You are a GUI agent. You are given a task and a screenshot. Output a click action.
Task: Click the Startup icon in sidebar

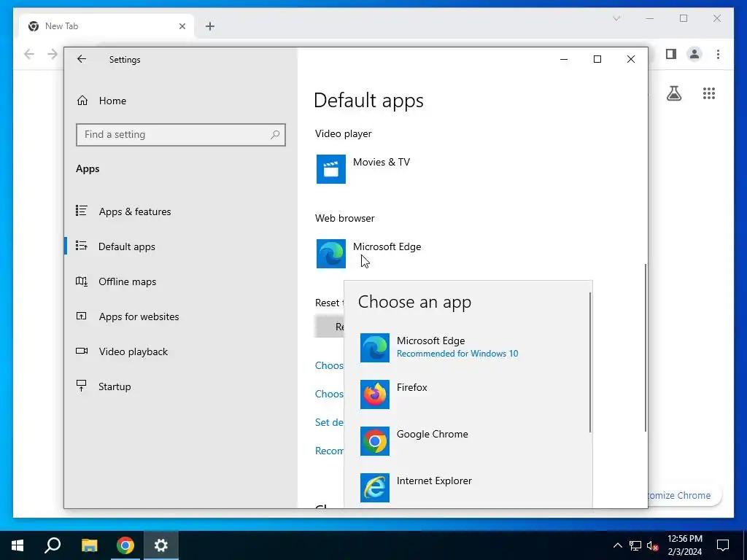(82, 386)
